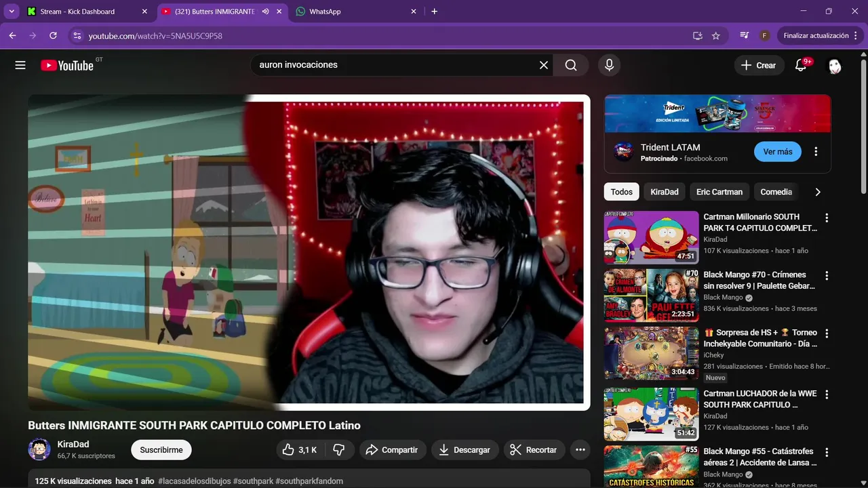This screenshot has width=868, height=488.
Task: Open options for Black Mango #70 video
Action: click(827, 276)
